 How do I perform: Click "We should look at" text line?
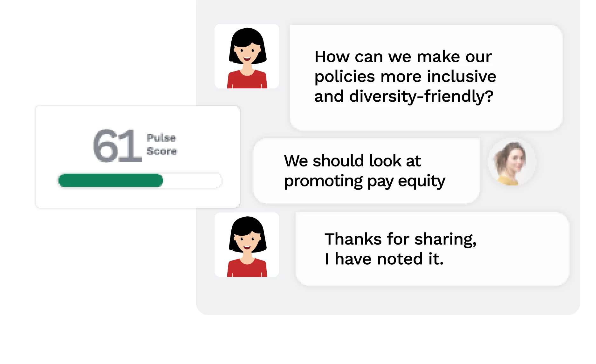click(353, 161)
